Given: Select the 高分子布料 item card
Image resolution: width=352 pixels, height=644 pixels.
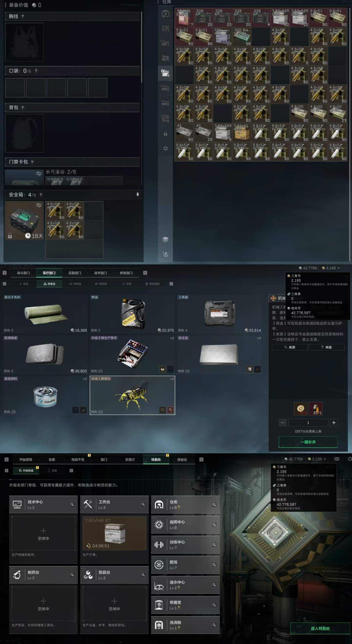Looking at the screenshot, I should pos(45,314).
